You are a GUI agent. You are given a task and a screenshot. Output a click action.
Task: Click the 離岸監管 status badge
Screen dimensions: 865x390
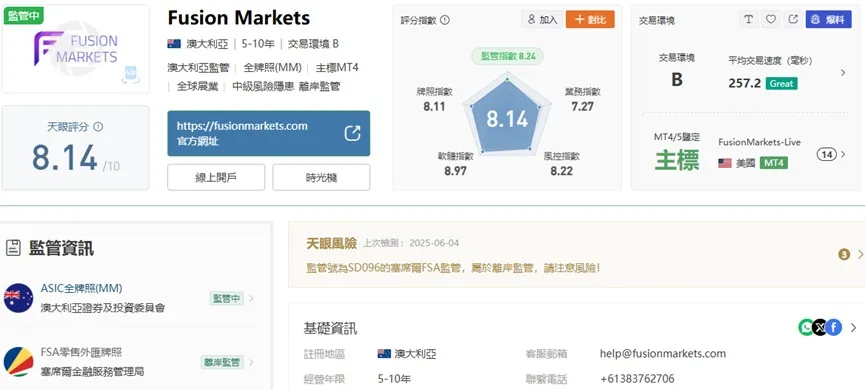coord(222,362)
